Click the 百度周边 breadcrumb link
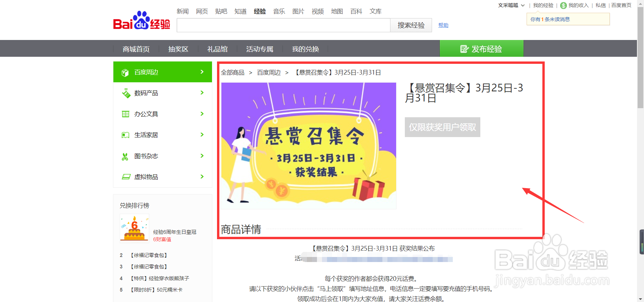644x302 pixels. click(x=269, y=73)
